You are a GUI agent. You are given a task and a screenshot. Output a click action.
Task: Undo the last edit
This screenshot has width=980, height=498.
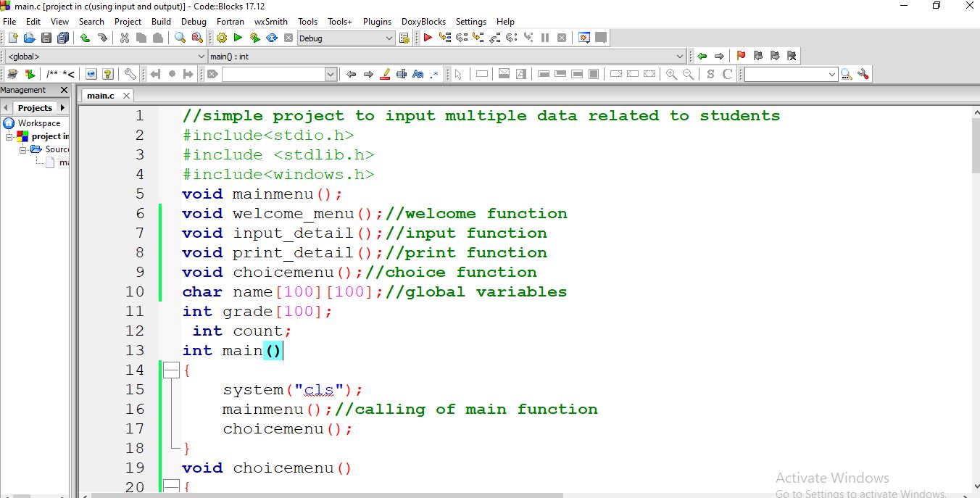[x=85, y=37]
